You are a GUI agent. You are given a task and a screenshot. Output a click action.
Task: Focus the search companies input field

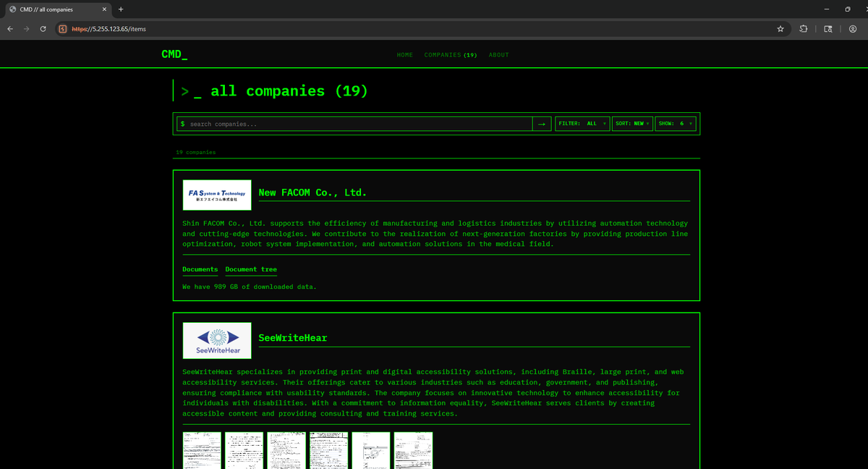click(354, 124)
